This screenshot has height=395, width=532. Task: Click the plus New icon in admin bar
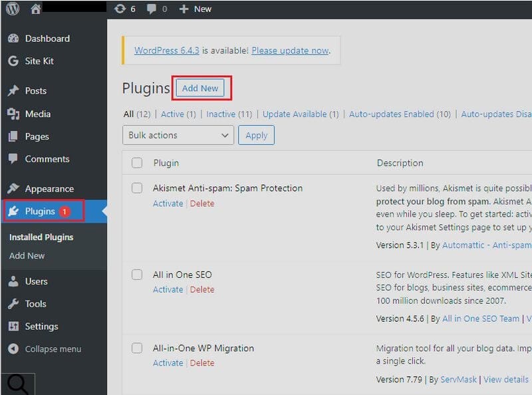click(x=184, y=9)
